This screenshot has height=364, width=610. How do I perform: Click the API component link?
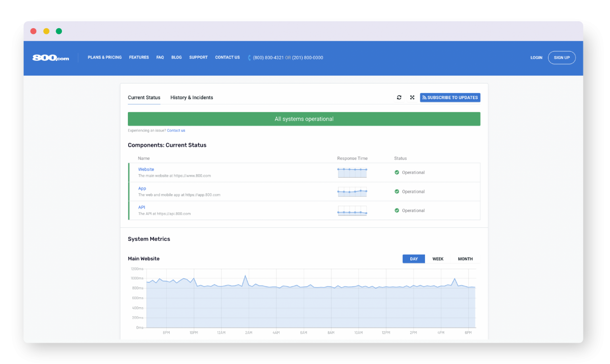tap(142, 208)
